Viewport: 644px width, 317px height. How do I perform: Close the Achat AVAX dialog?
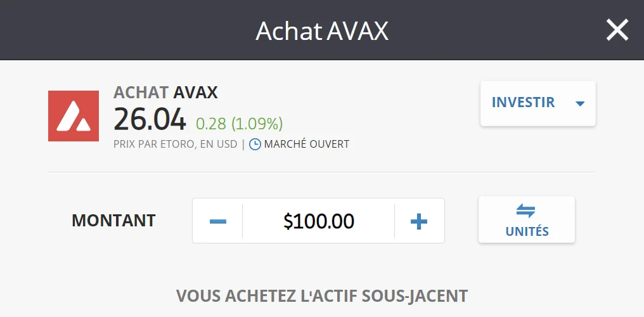coord(617,30)
